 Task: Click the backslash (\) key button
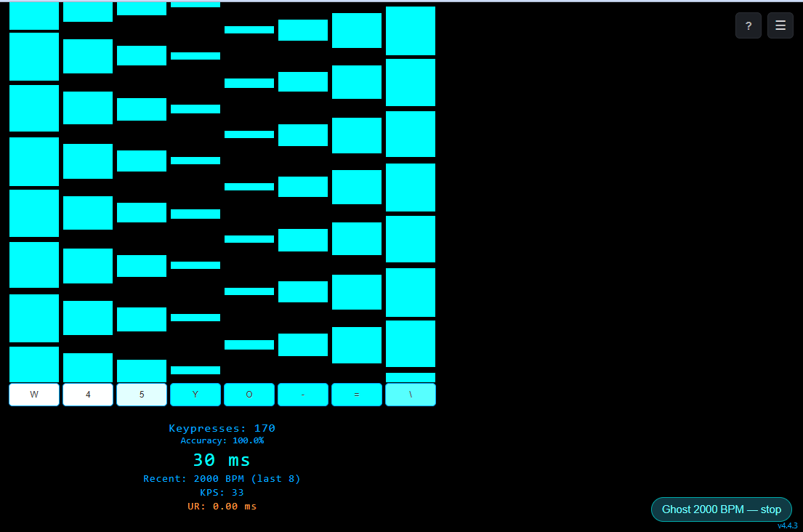(x=411, y=394)
